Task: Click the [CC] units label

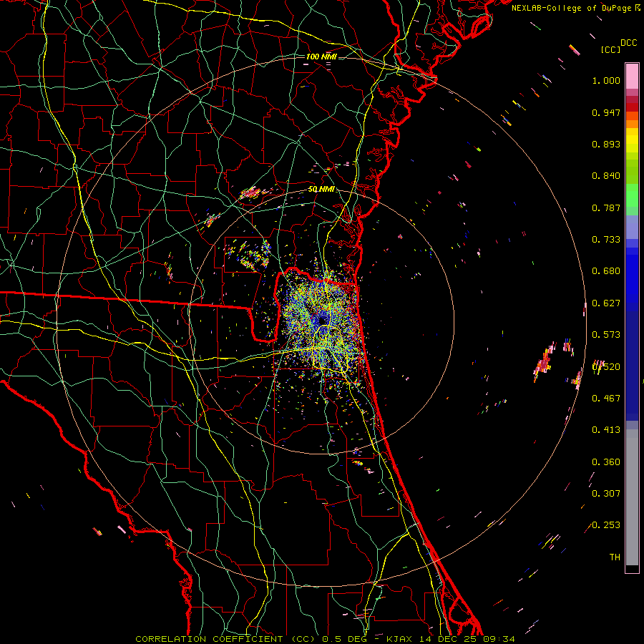Action: [x=611, y=49]
